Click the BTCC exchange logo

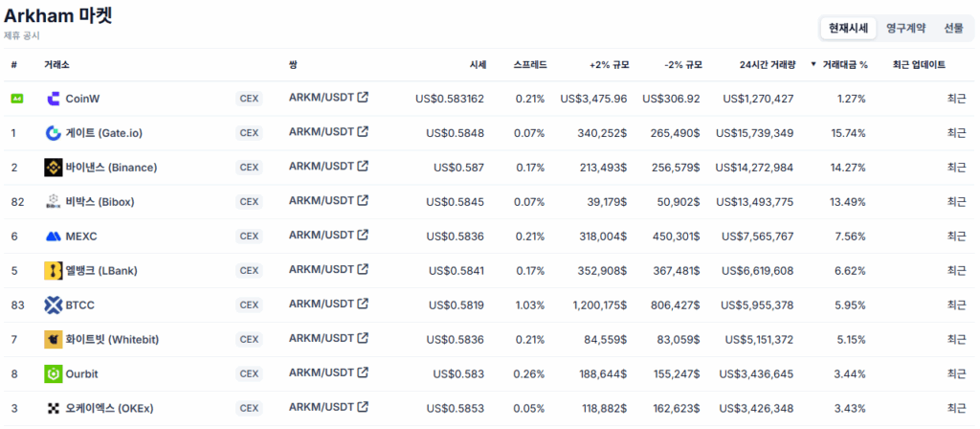tap(54, 305)
